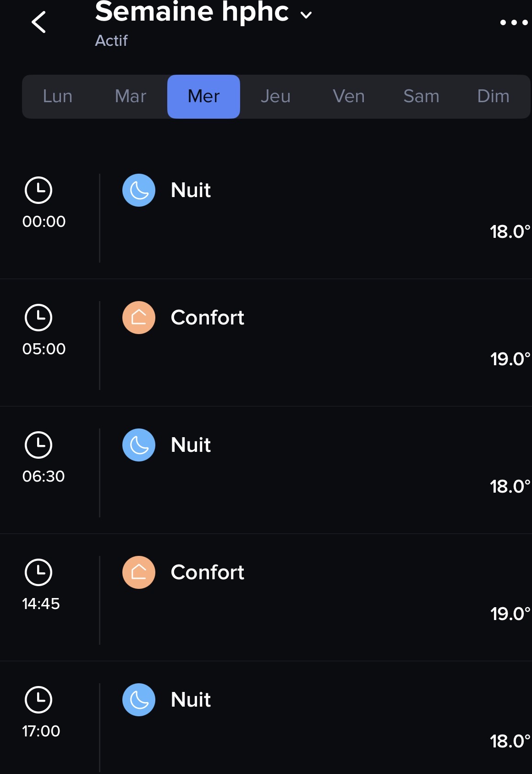
Task: Open the Sam day tab
Action: [421, 97]
